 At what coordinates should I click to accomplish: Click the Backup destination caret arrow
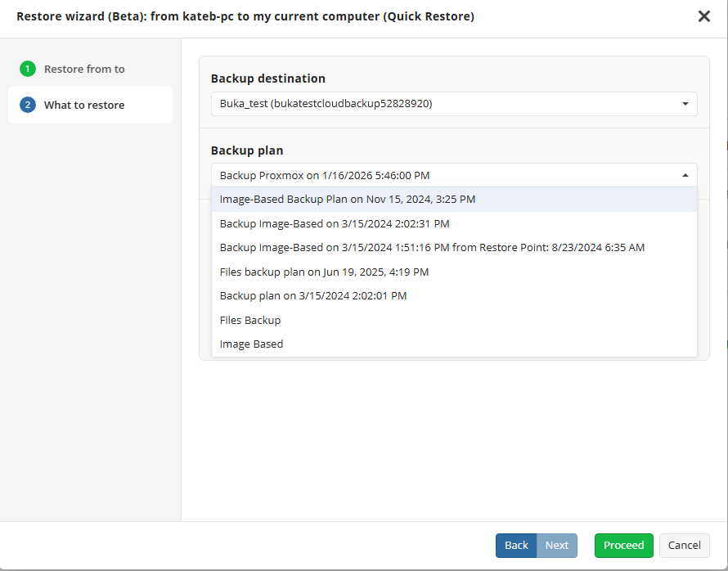(x=685, y=104)
